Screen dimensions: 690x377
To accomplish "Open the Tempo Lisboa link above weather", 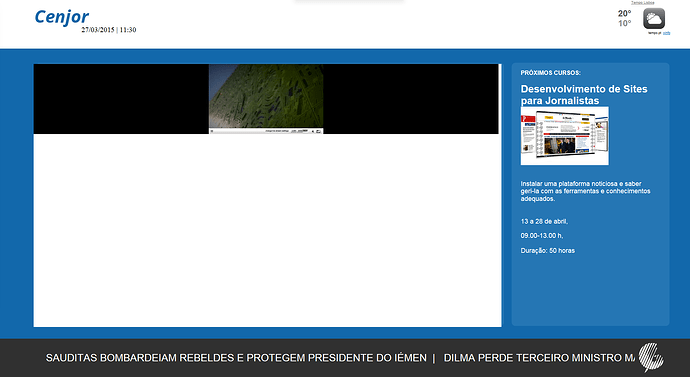I will 642,3.
